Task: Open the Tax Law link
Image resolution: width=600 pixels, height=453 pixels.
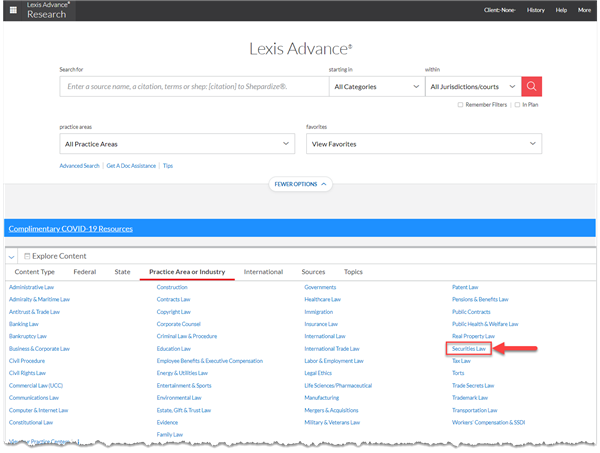Action: [x=461, y=361]
